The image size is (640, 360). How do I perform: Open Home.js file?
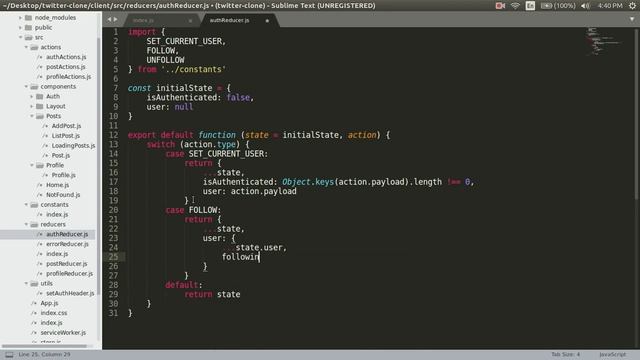pos(58,185)
